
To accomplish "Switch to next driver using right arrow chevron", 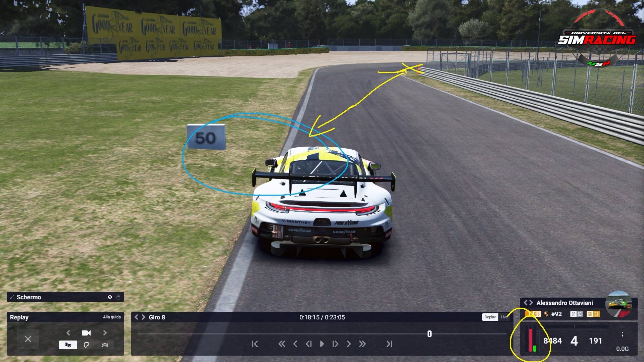I will click(531, 303).
